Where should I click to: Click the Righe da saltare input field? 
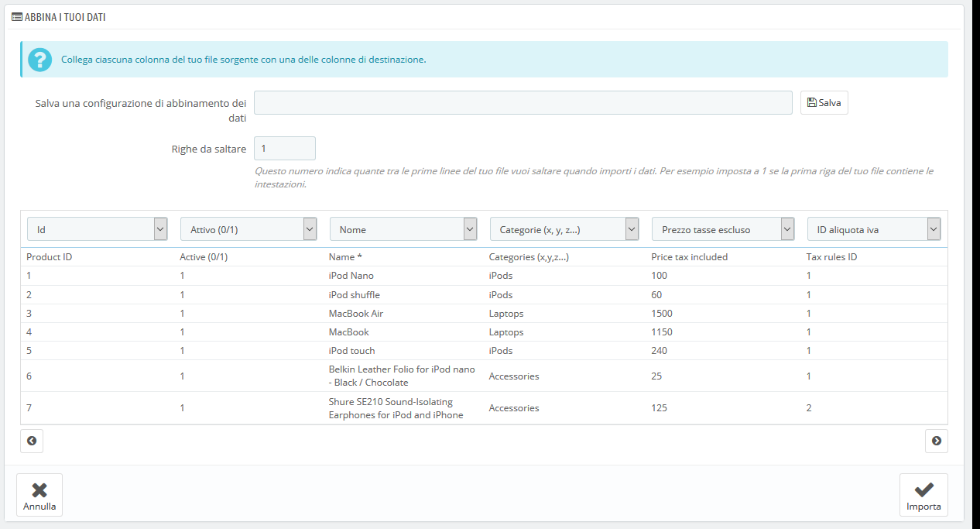pyautogui.click(x=284, y=149)
